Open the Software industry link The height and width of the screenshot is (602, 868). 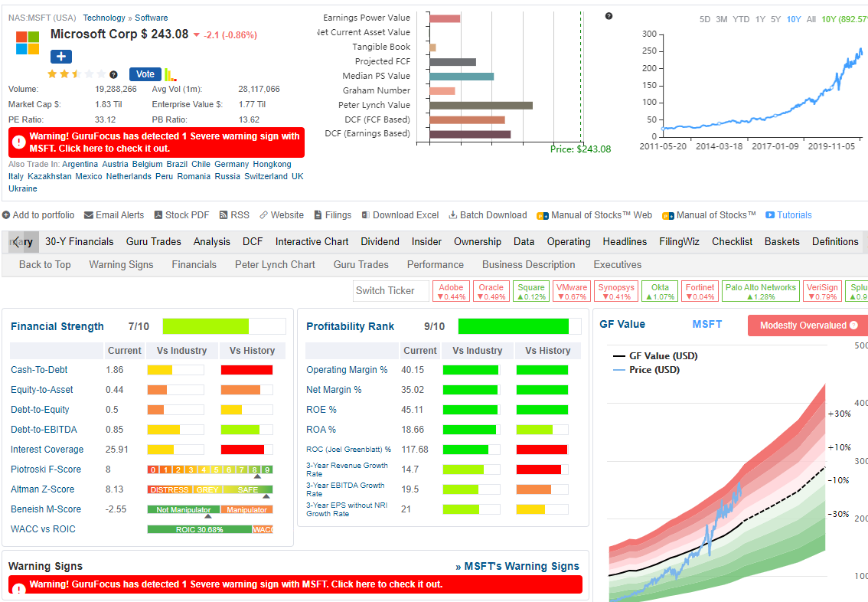(151, 18)
